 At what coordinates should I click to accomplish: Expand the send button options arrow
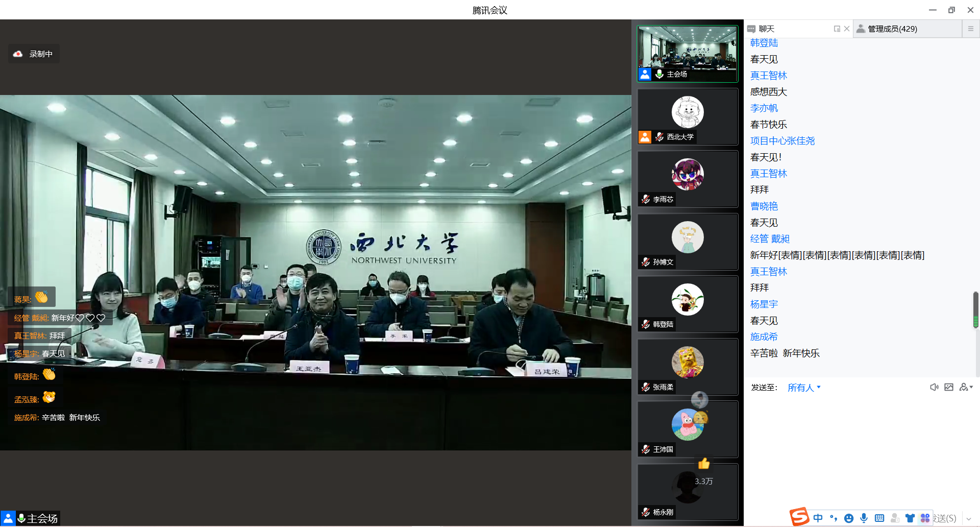pos(969,519)
